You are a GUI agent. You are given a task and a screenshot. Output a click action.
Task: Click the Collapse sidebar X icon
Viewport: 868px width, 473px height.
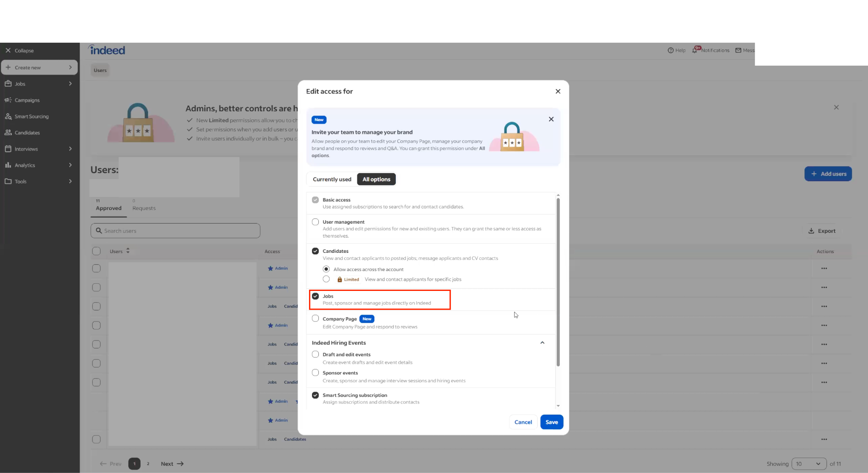(8, 50)
